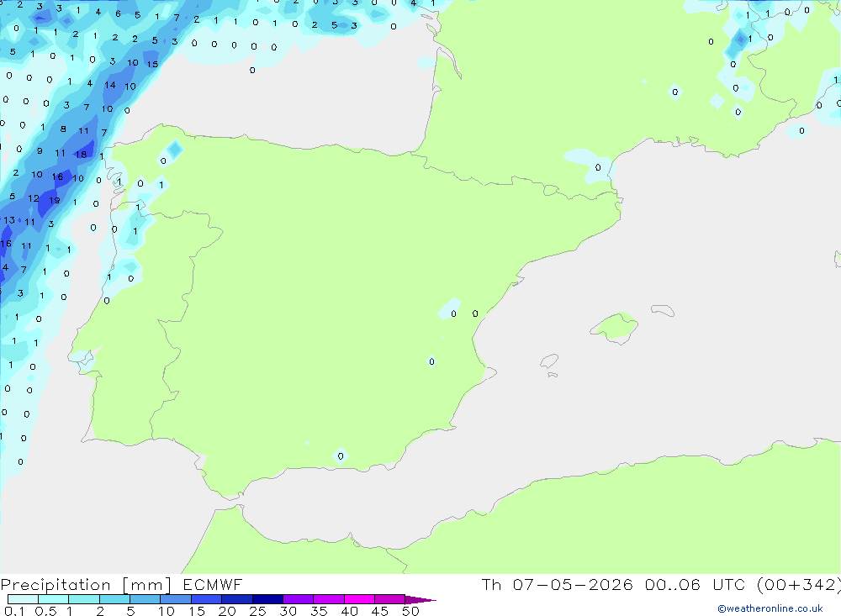Image resolution: width=841 pixels, height=616 pixels.
Task: Click the legend label "0.5"
Action: coord(45,611)
